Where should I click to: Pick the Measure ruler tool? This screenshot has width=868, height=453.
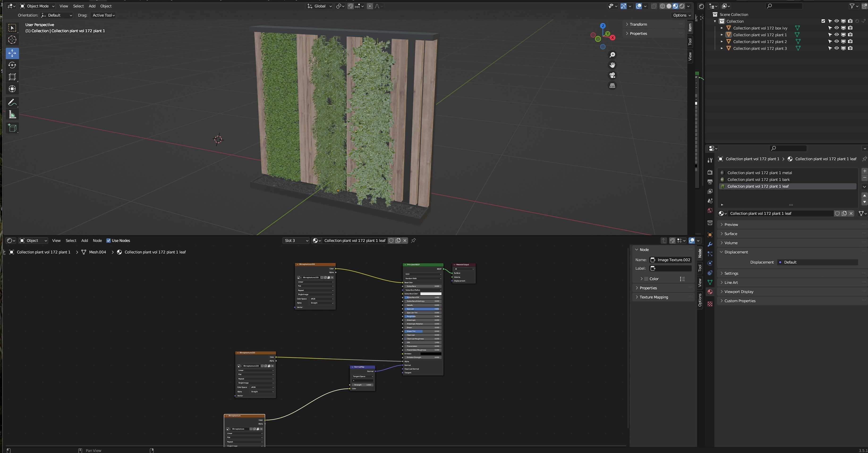(x=12, y=114)
